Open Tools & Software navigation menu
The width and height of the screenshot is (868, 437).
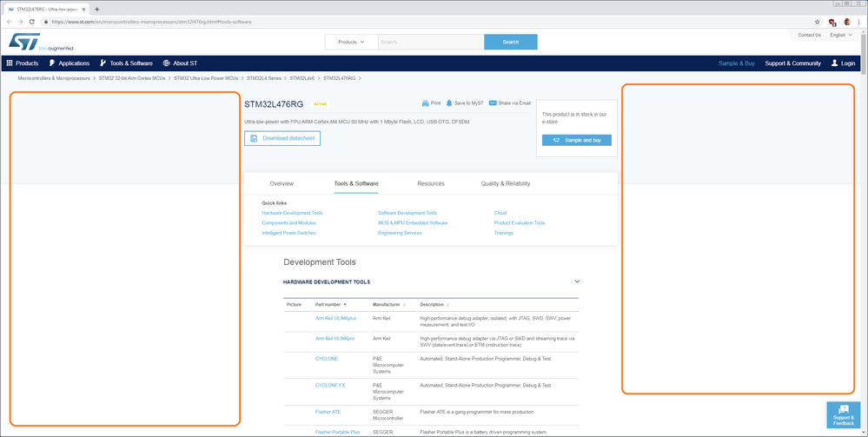pos(126,63)
